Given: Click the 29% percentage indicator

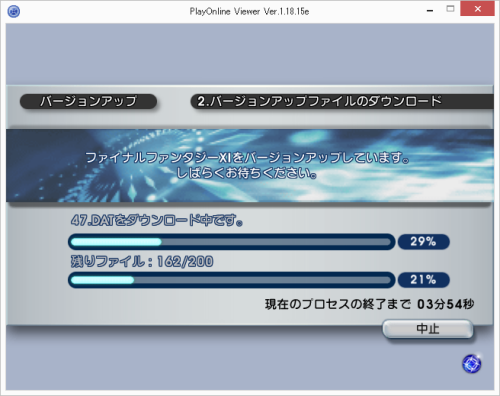Looking at the screenshot, I should coord(423,242).
